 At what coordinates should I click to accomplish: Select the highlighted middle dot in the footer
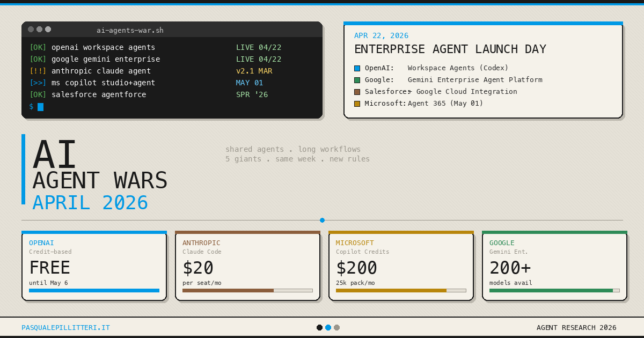pyautogui.click(x=328, y=327)
